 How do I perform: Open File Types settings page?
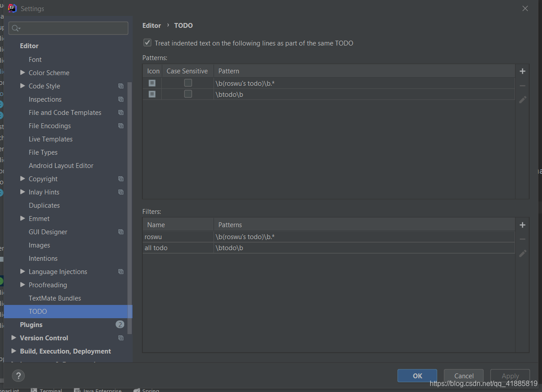click(43, 152)
